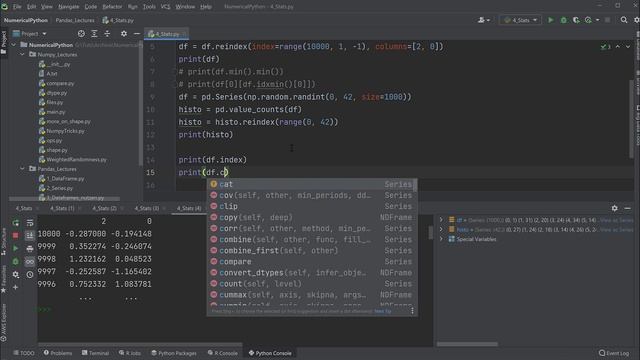Expand Special Variables node
The width and height of the screenshot is (640, 360).
tap(441, 239)
